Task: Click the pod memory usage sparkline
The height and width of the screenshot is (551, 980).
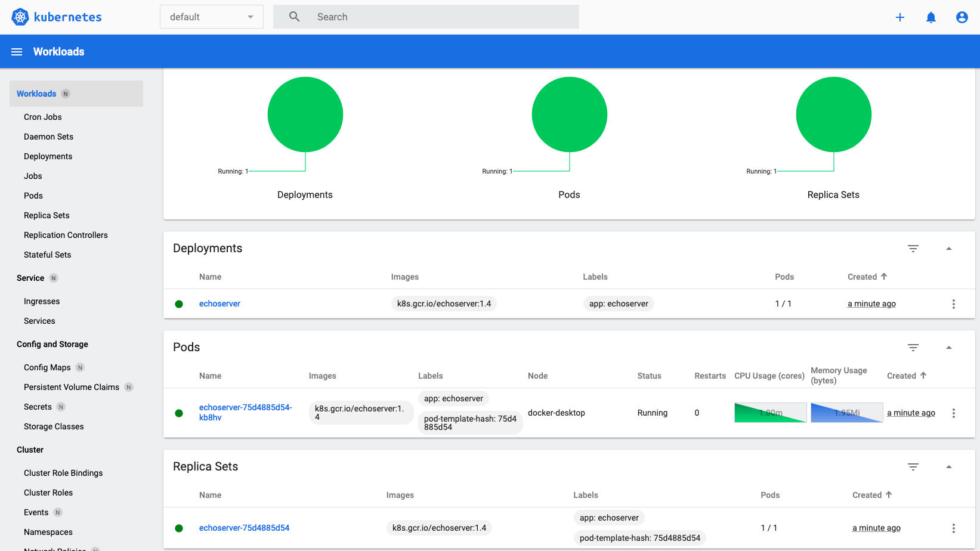Action: 847,413
